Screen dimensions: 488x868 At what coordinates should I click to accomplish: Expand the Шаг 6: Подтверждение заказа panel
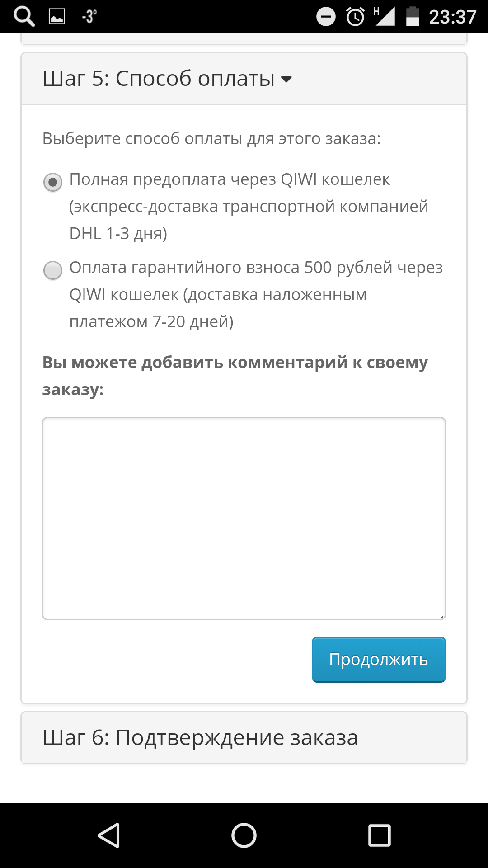[200, 738]
